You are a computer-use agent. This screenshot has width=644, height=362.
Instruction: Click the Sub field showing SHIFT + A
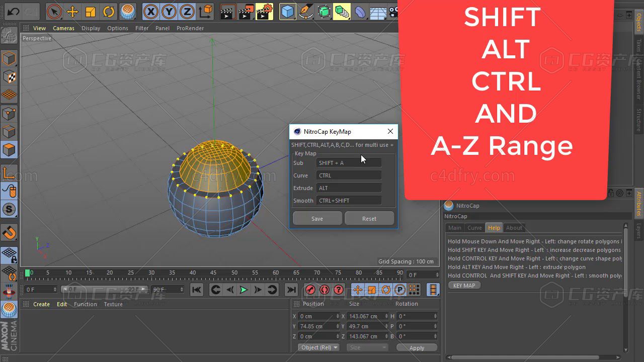(x=349, y=163)
